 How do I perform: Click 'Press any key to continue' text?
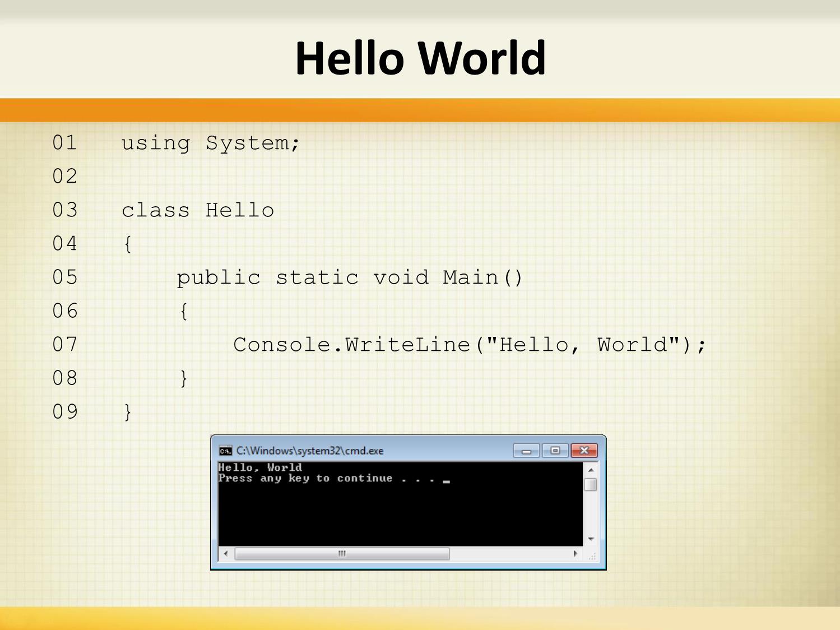305,479
